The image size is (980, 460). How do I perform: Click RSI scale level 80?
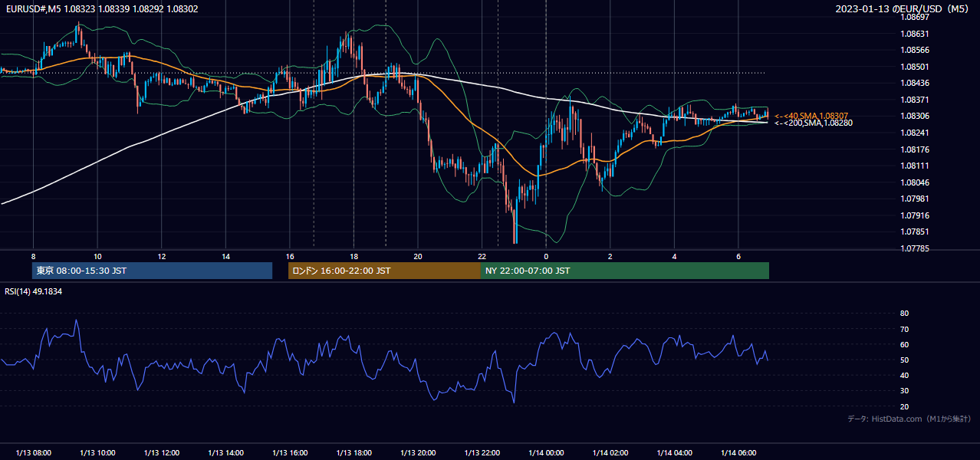click(905, 314)
